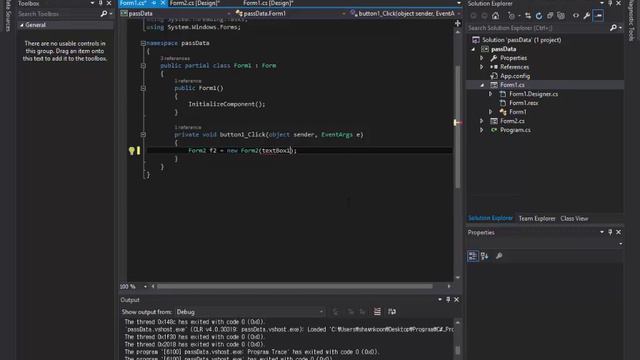Close the Form1.cs editor tab
640x360 pixels.
click(x=163, y=3)
